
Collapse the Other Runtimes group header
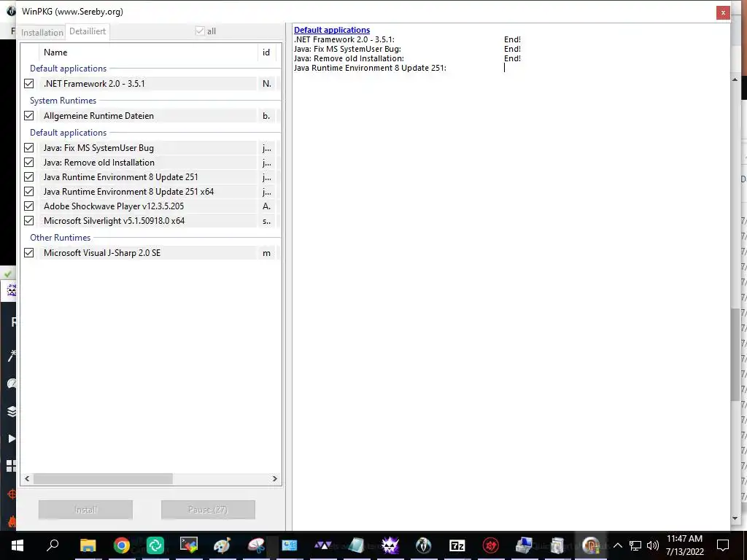[60, 237]
